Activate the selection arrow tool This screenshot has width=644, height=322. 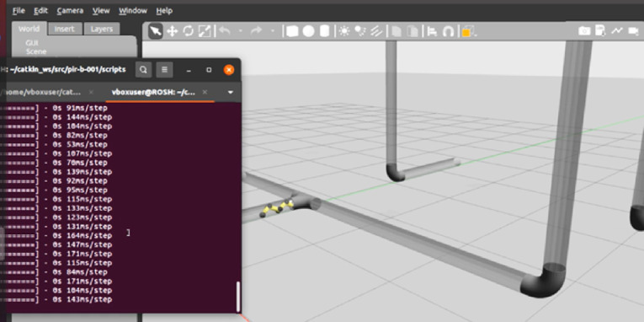pos(156,31)
